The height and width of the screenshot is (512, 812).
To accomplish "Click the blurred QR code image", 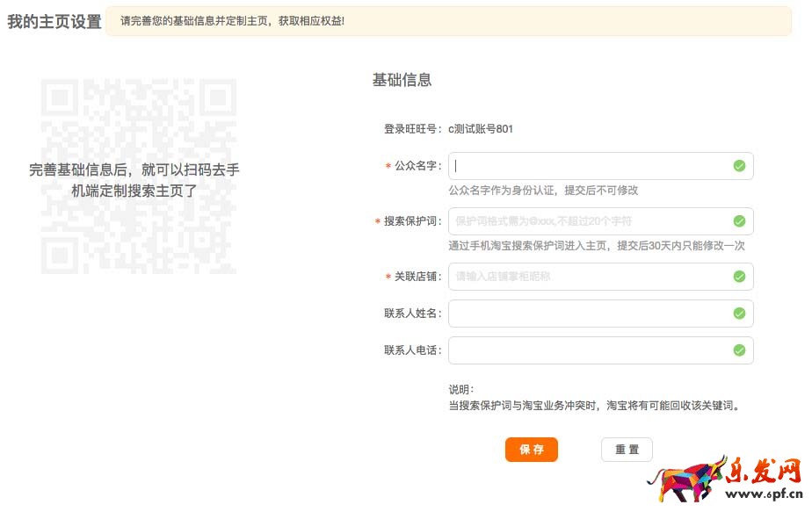I will [x=138, y=176].
